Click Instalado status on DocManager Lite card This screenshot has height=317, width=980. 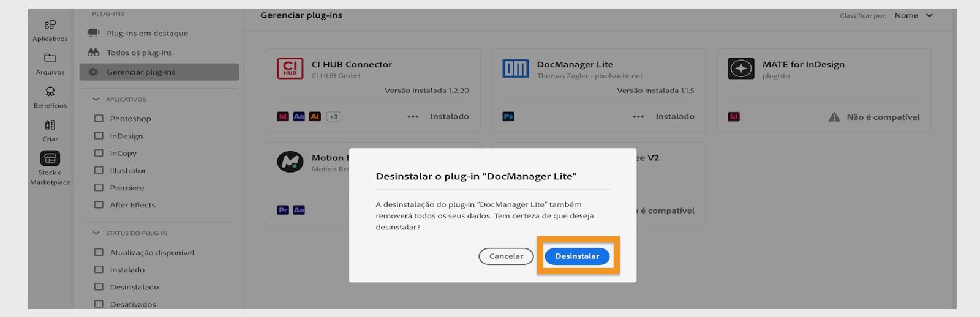tap(675, 116)
